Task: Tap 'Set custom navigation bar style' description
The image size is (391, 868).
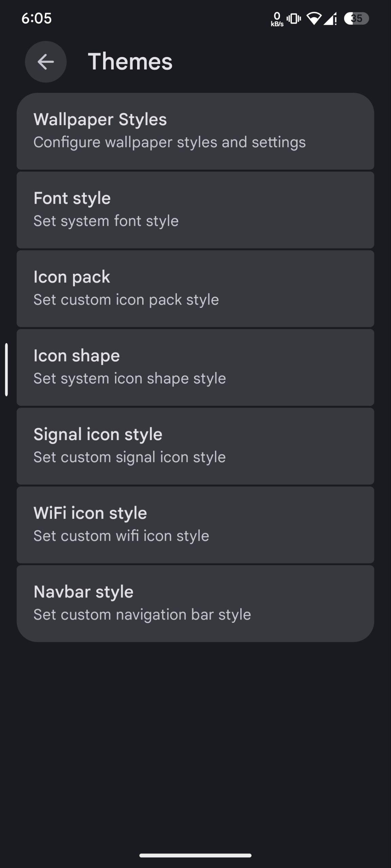Action: (x=142, y=615)
